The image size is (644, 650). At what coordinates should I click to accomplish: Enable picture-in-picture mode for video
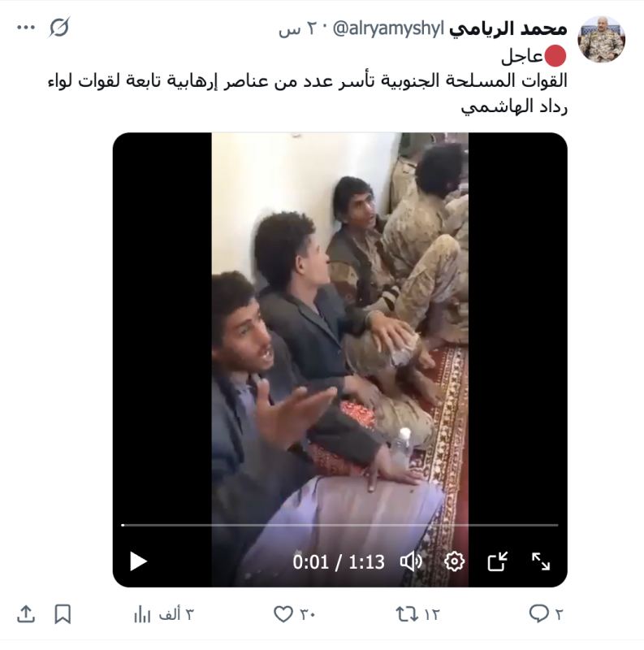[x=497, y=561]
